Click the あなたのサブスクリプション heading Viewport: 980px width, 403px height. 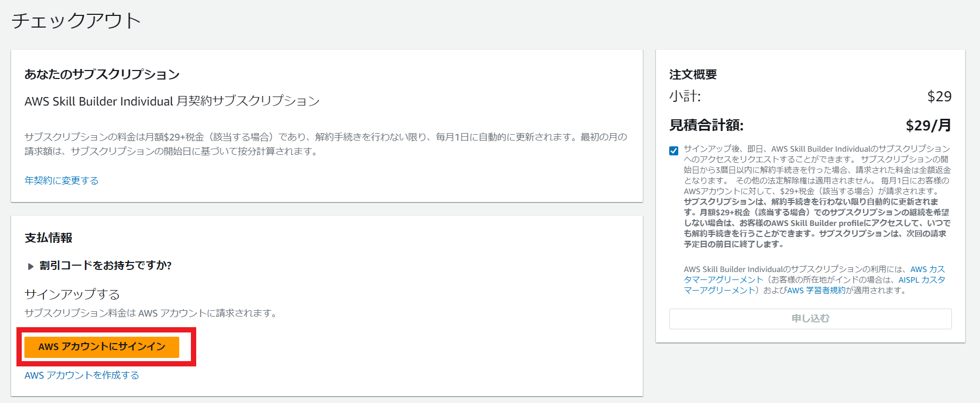pyautogui.click(x=102, y=74)
